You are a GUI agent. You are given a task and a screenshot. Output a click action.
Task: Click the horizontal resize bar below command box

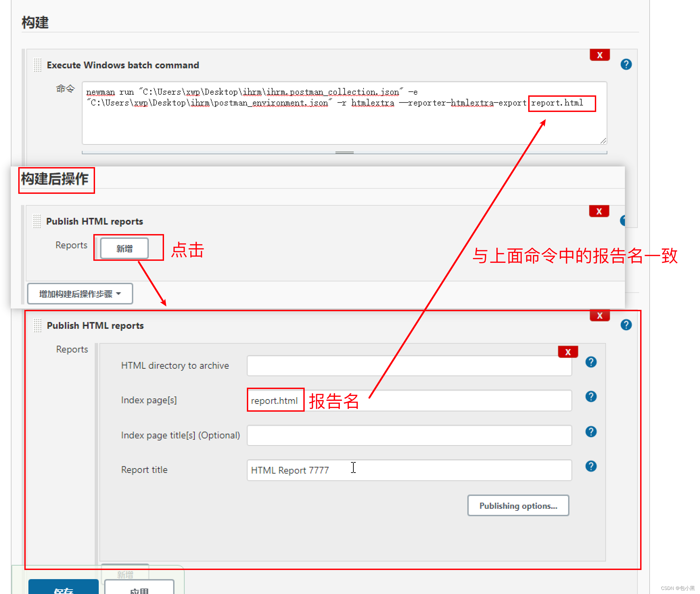coord(344,153)
